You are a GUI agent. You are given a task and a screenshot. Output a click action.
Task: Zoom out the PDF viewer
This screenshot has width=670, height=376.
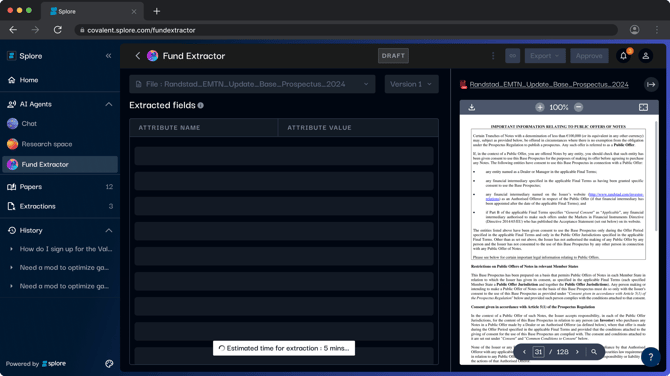[578, 107]
